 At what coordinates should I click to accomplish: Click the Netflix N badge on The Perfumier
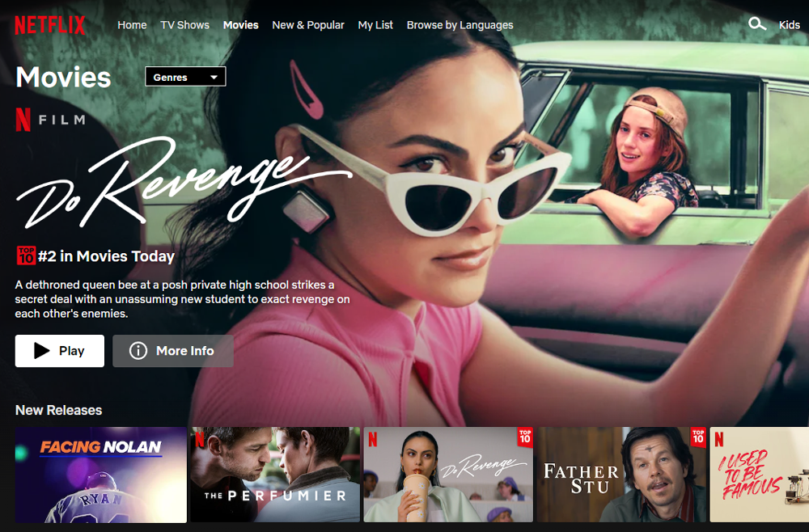[200, 439]
